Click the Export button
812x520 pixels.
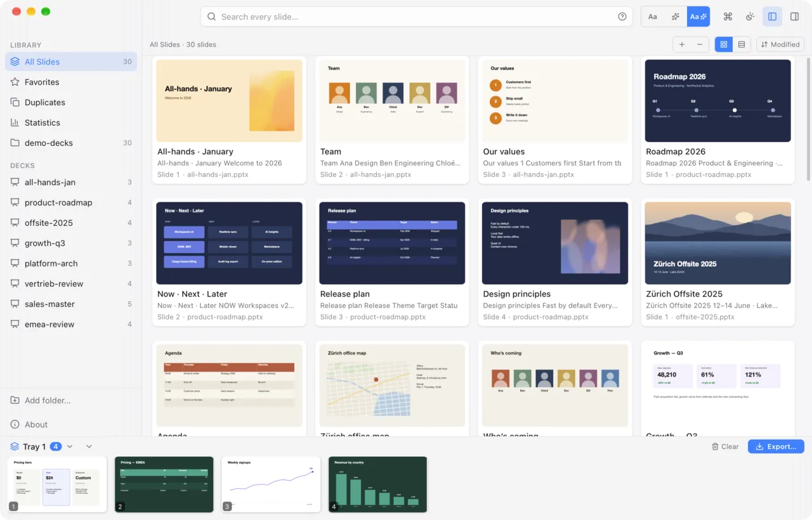(x=776, y=446)
